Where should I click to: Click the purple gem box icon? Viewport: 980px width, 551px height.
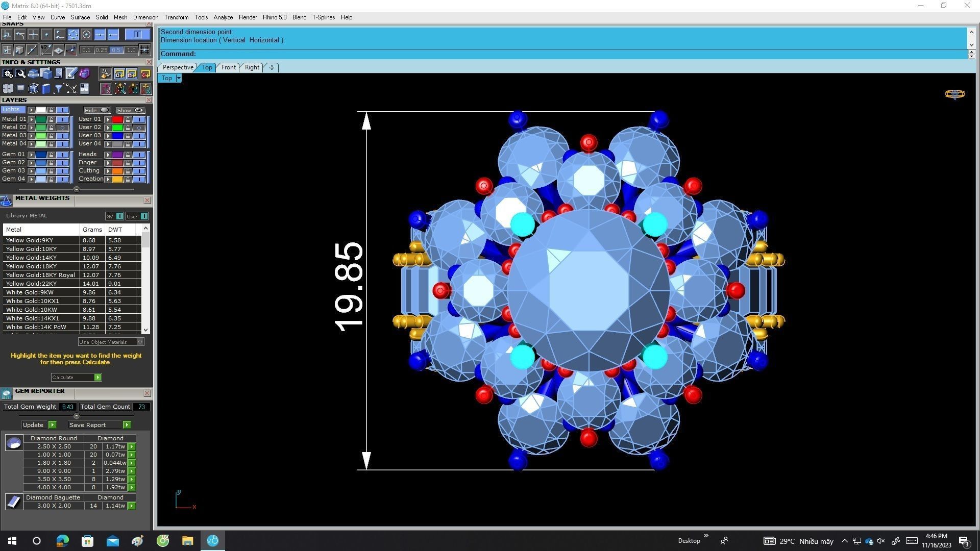click(84, 74)
